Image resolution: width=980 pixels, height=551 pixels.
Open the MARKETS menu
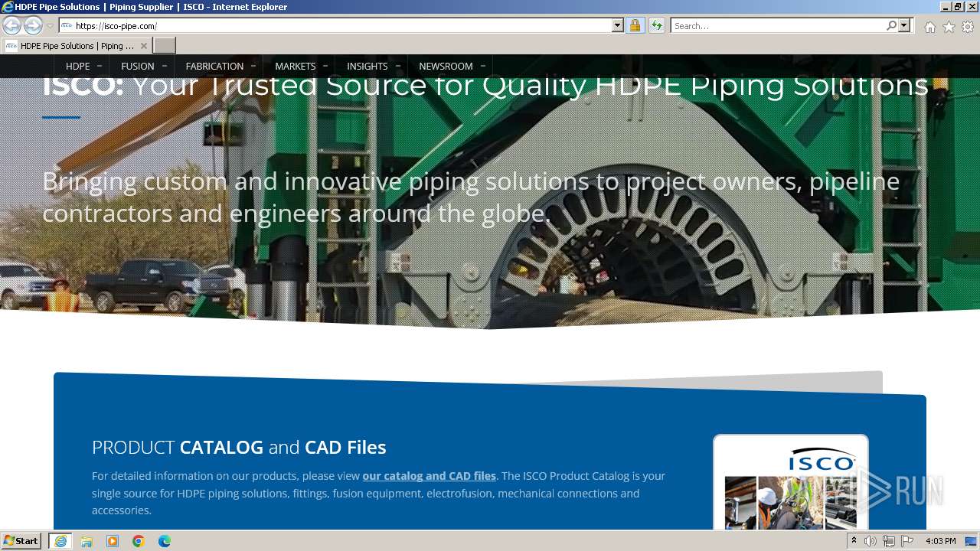coord(295,66)
